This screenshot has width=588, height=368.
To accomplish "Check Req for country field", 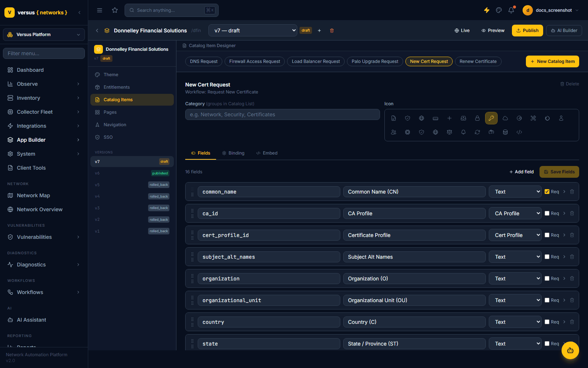I will (547, 322).
